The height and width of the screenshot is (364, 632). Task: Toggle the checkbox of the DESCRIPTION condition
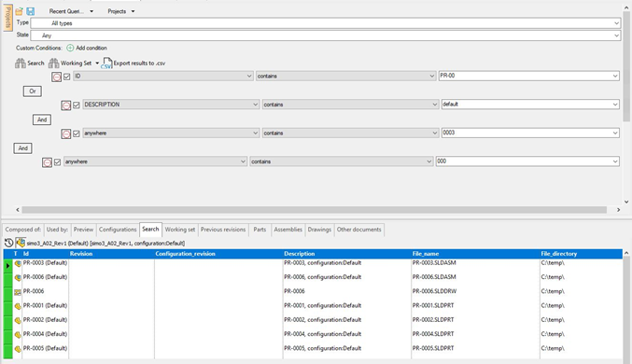pos(77,105)
